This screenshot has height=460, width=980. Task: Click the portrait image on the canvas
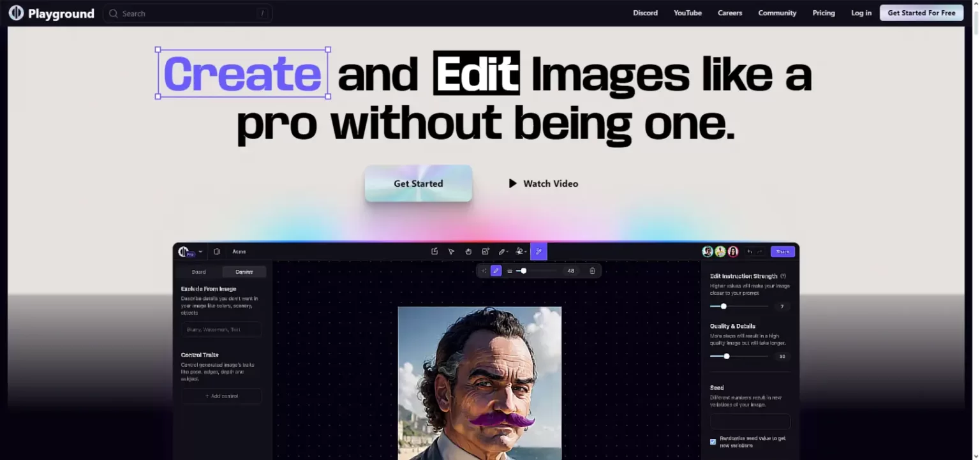coord(480,383)
